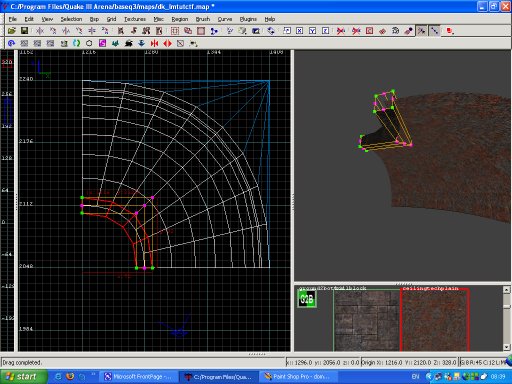Image resolution: width=512 pixels, height=384 pixels.
Task: Open the File menu
Action: [13, 19]
